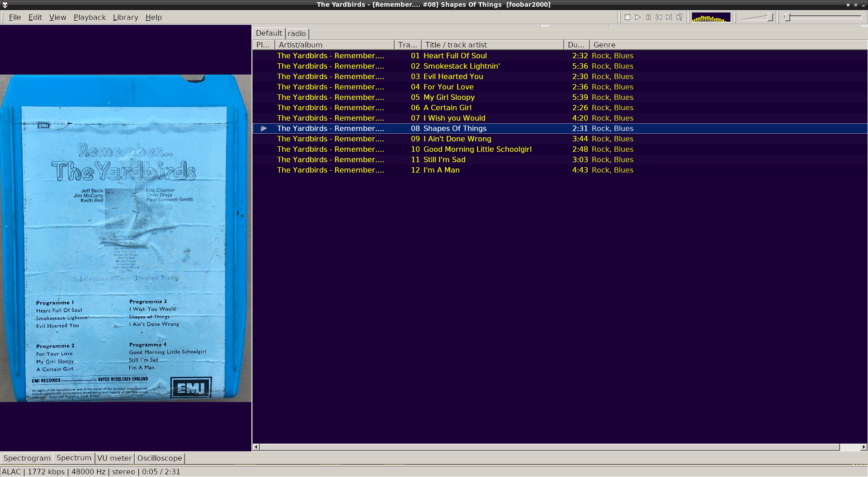The image size is (868, 477).
Task: Skip to next track button
Action: (669, 17)
